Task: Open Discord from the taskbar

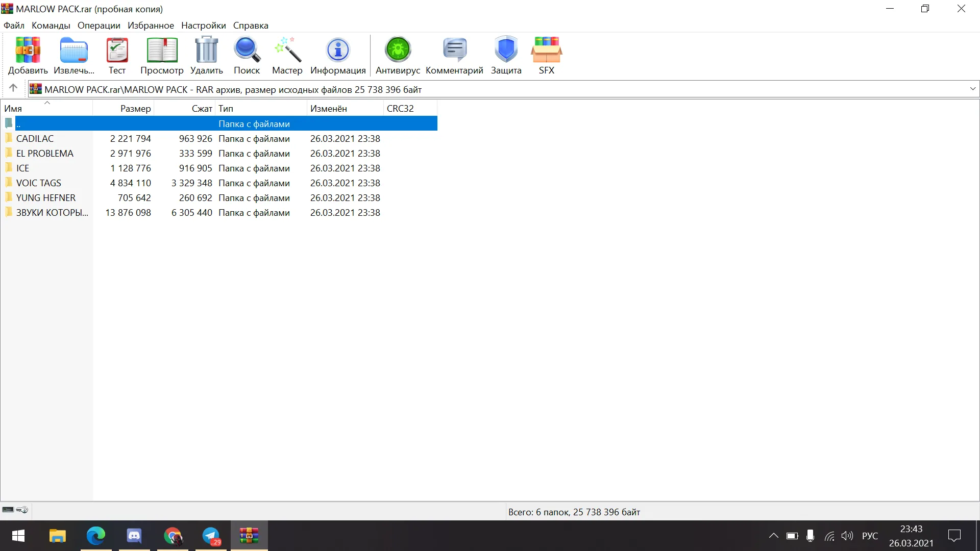Action: (x=134, y=536)
